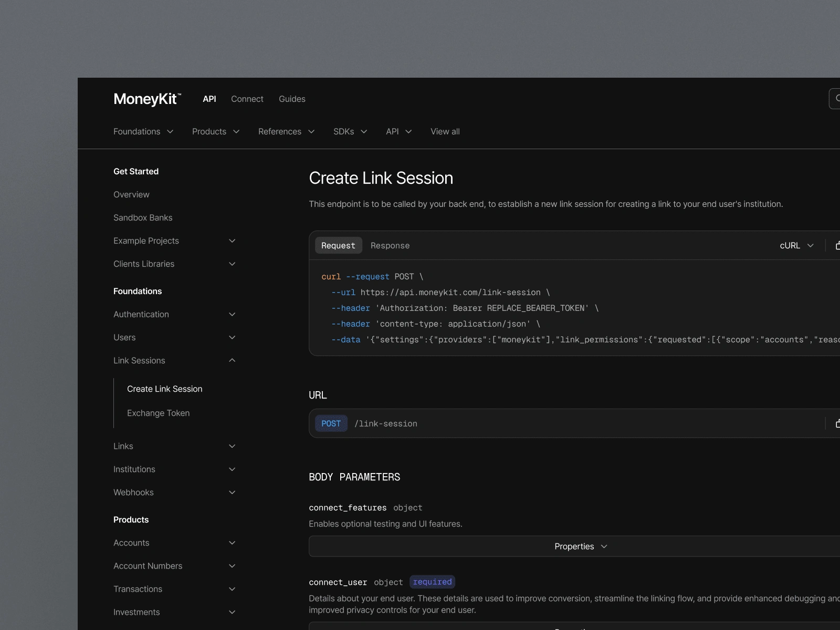
Task: Expand Clients Libraries in sidebar
Action: [x=175, y=264]
